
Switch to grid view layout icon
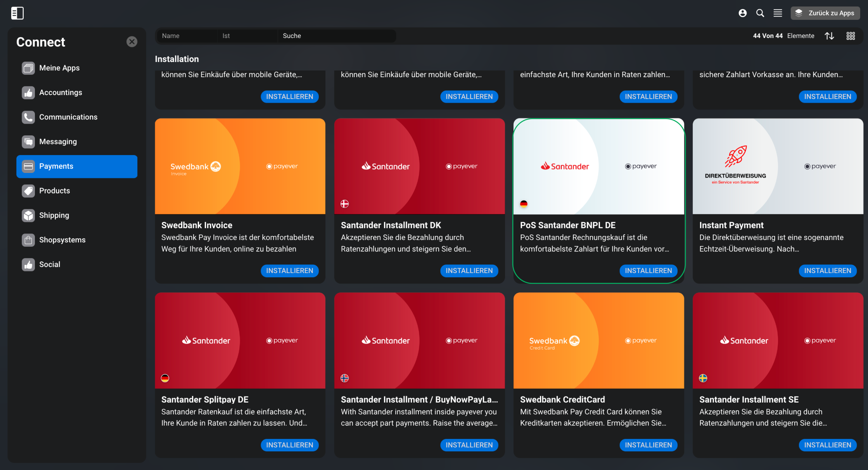[851, 36]
